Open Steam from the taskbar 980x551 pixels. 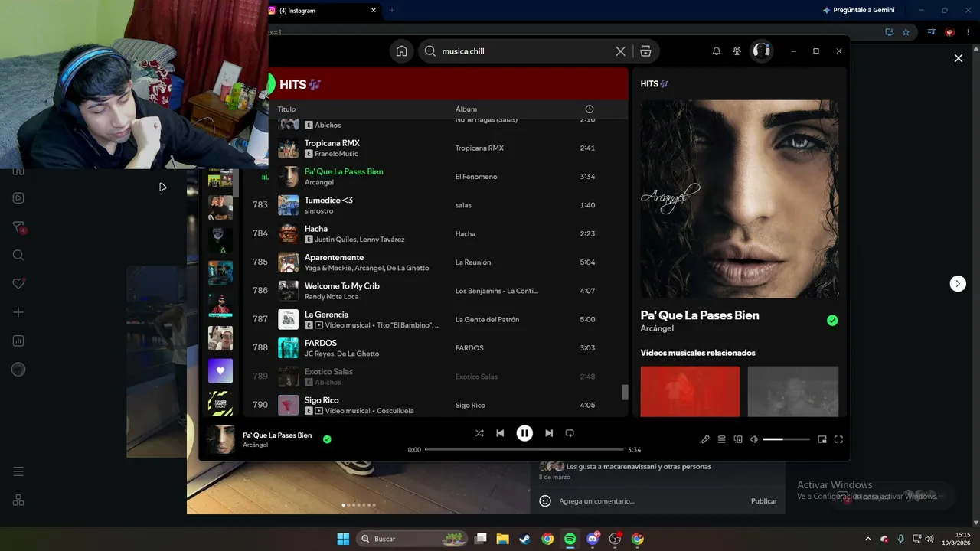tap(524, 539)
